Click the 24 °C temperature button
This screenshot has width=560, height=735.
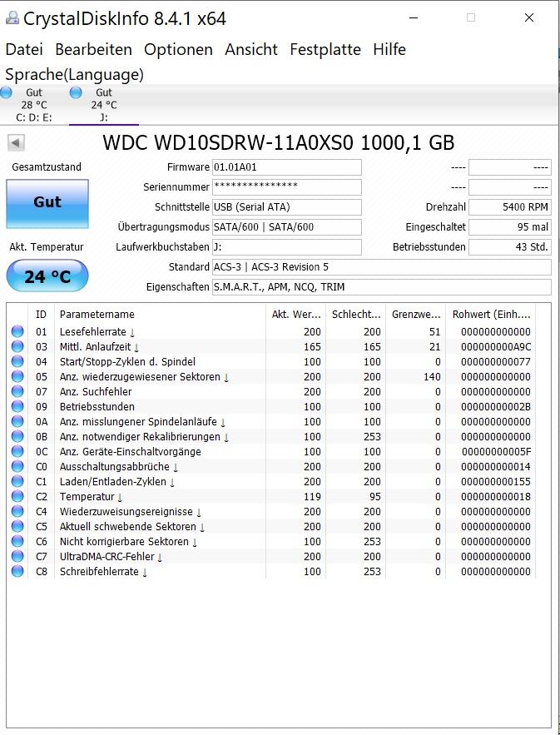pos(47,276)
